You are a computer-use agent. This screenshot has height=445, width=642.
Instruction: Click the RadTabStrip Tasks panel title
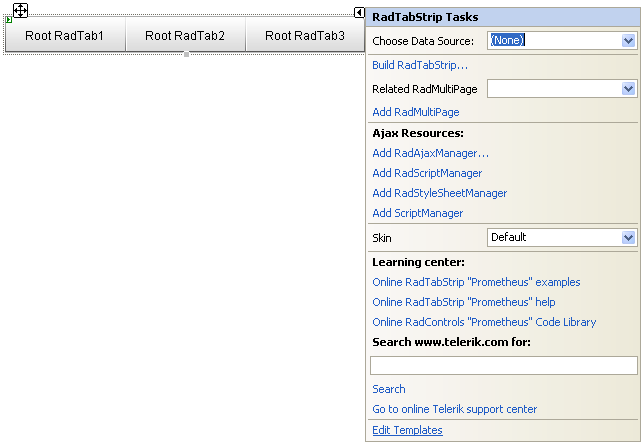(x=425, y=17)
